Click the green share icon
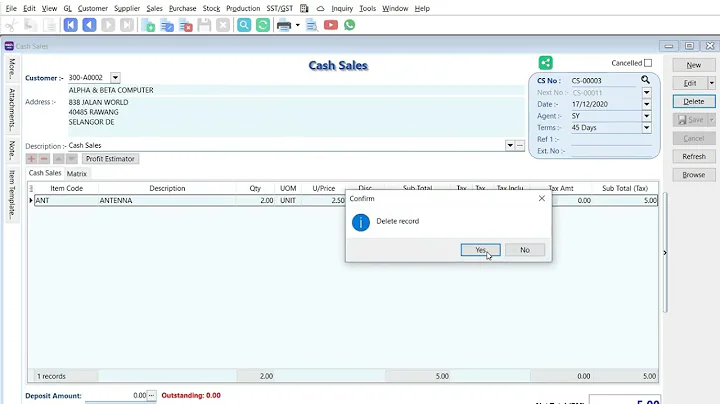The image size is (720, 404). (546, 62)
